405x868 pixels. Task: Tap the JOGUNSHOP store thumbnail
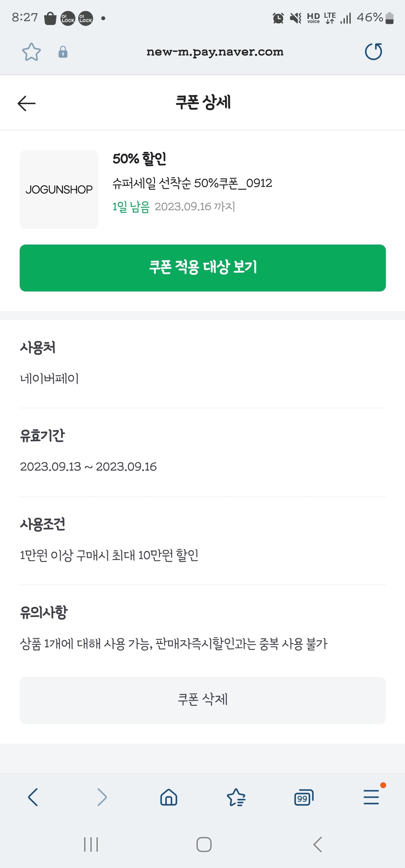click(x=59, y=189)
